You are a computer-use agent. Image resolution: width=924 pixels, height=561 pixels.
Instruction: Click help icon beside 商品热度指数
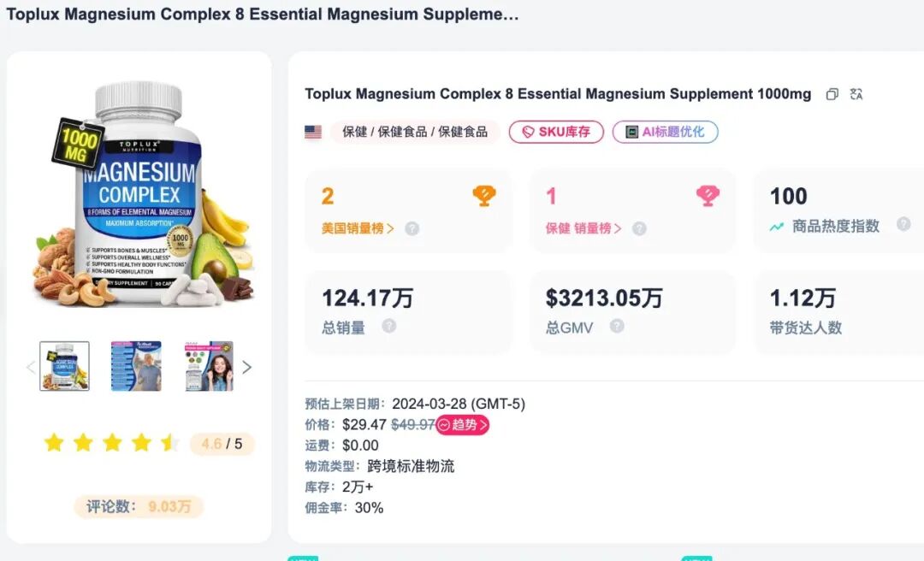click(x=903, y=225)
